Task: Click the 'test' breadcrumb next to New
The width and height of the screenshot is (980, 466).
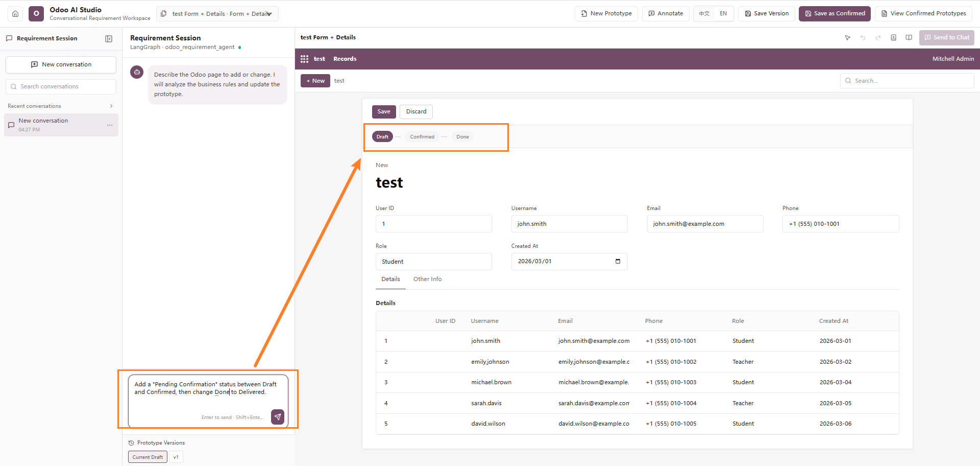Action: coord(339,81)
